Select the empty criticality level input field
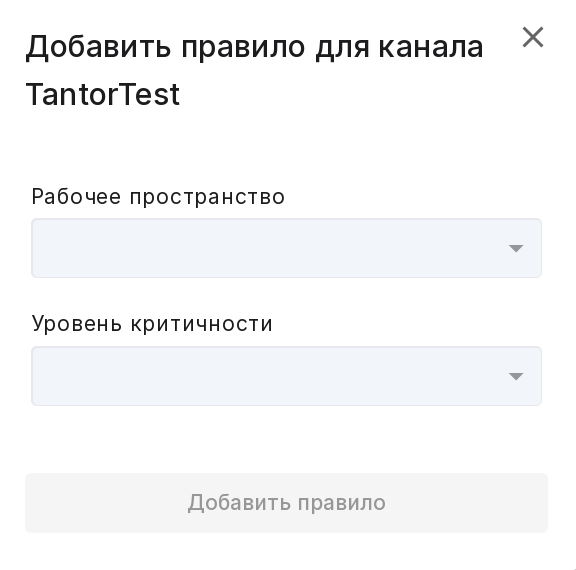Image resolution: width=576 pixels, height=570 pixels. [x=287, y=376]
